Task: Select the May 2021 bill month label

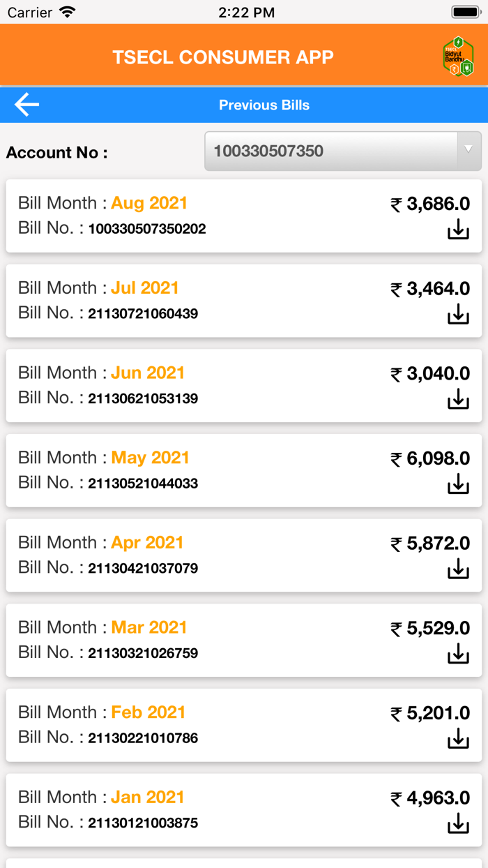Action: click(150, 458)
